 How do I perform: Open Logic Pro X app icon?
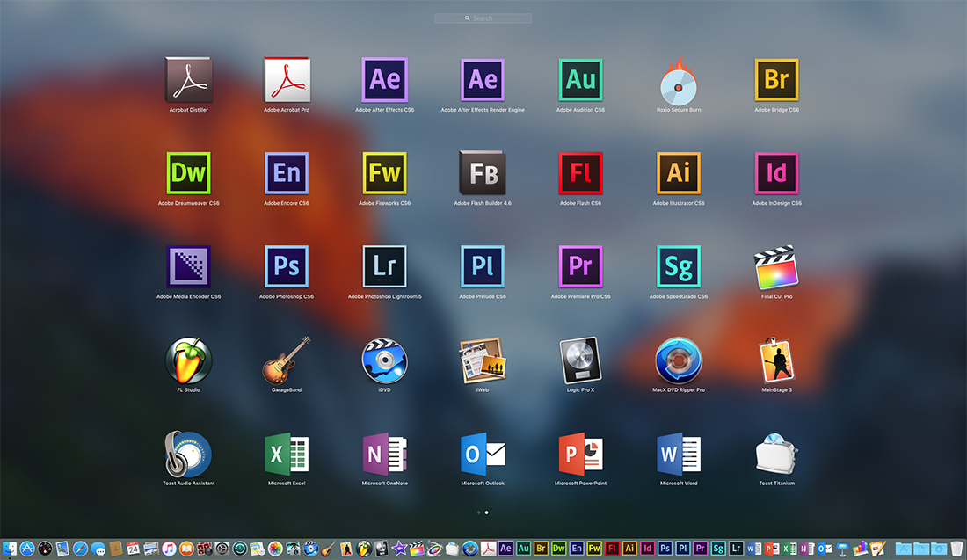(x=580, y=360)
